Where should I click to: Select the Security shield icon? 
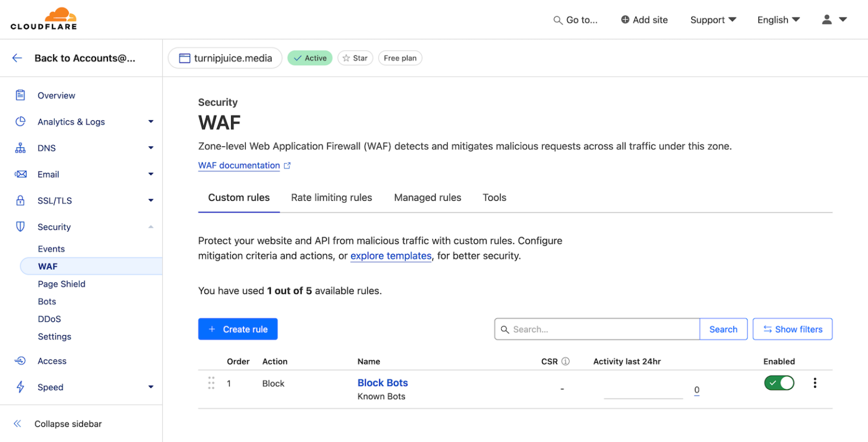click(x=20, y=227)
